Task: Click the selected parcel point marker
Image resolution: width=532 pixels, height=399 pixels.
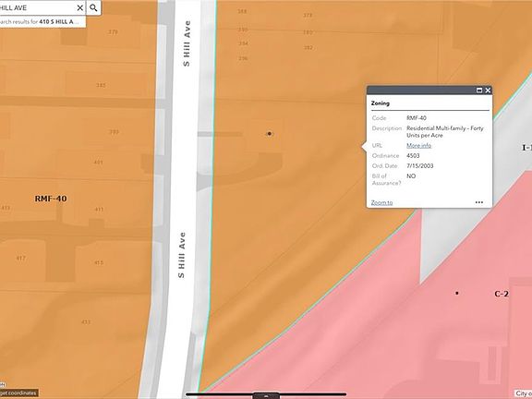Action: (x=270, y=134)
